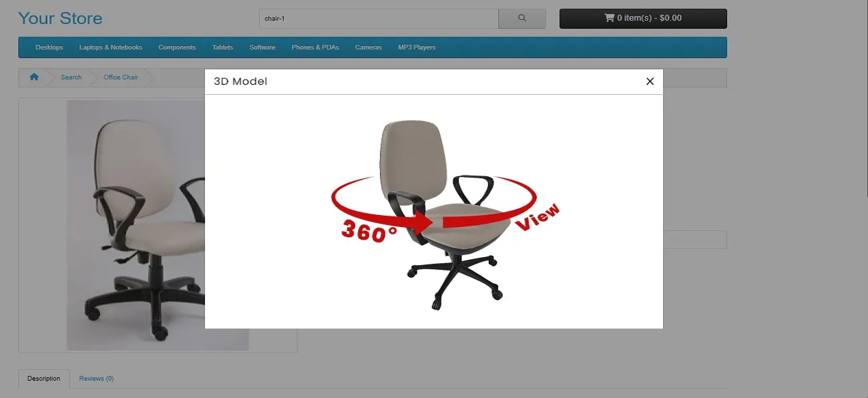Click the search input field
The height and width of the screenshot is (398, 868).
tap(378, 19)
